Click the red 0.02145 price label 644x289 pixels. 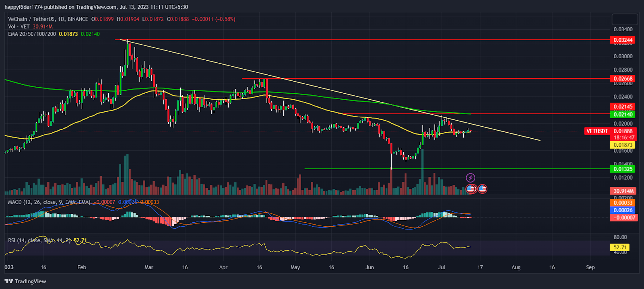623,107
